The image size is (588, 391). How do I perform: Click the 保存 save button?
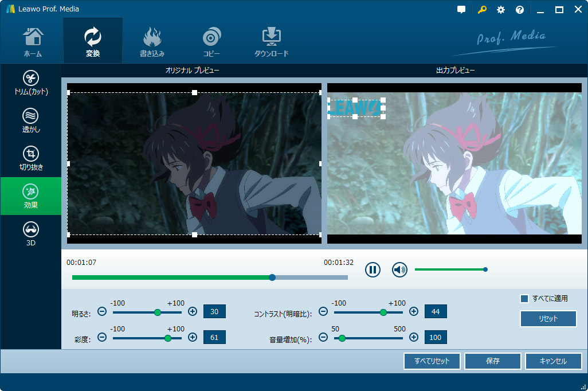point(493,361)
